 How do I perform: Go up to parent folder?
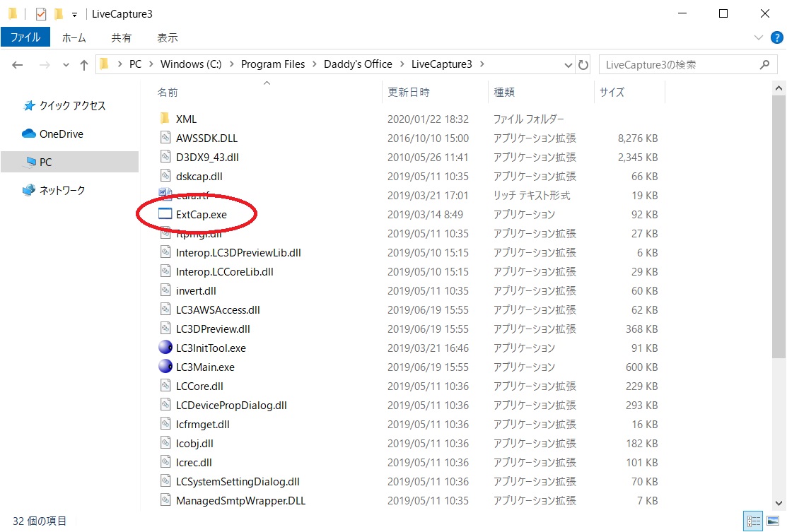coord(84,65)
